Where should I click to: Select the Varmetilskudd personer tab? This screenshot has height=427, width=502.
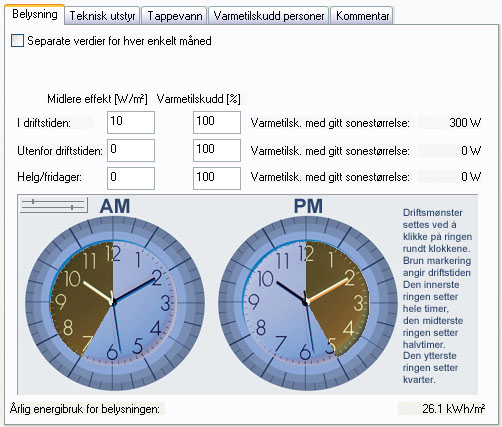pos(269,16)
